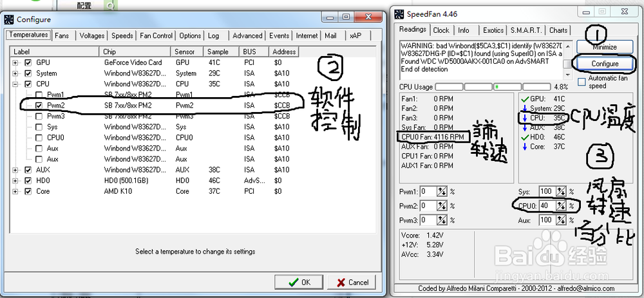Enable the Pwm3 checkbox under CPU
Screen dimensions: 644x298
click(x=39, y=116)
